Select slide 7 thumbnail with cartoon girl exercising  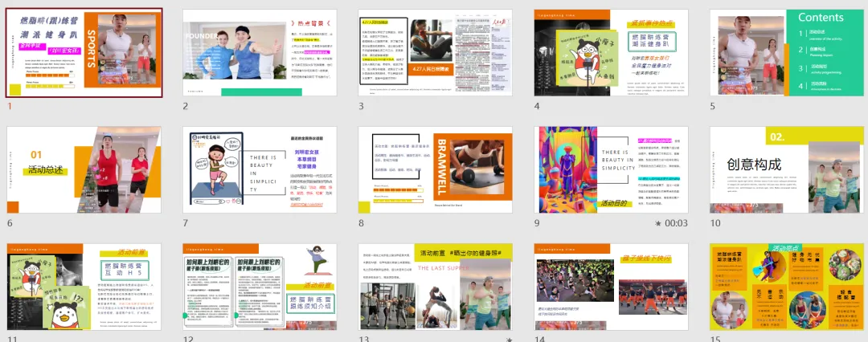click(x=260, y=170)
